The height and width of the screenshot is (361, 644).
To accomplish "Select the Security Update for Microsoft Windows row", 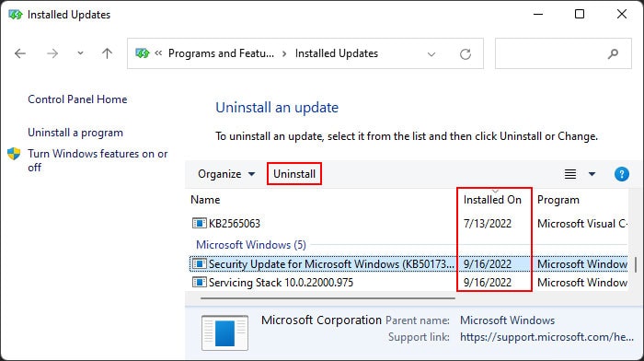I will click(x=408, y=264).
